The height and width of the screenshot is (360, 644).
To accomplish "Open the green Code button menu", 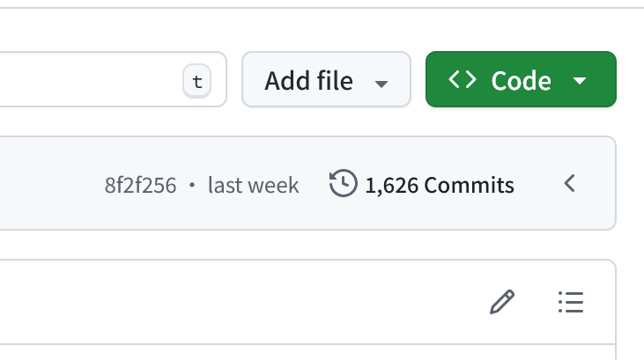I will [x=521, y=79].
